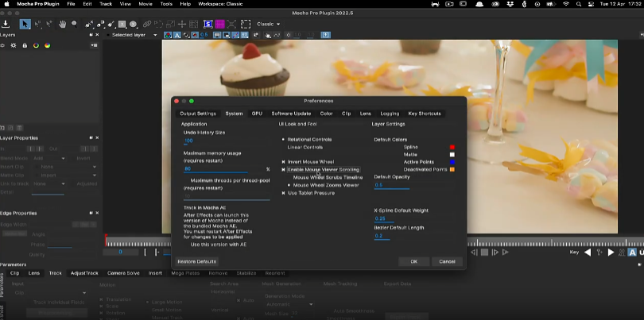Open the Classic workspace dropdown
Viewport: 644px width, 320px height.
coord(268,24)
